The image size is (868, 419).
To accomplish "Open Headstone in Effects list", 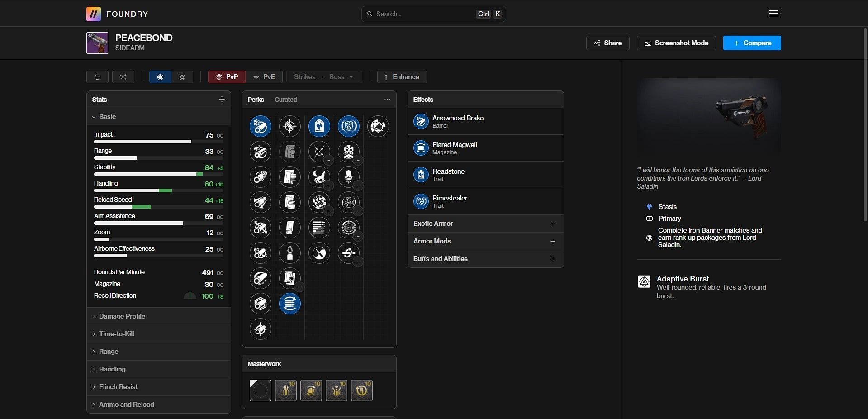I will 485,175.
